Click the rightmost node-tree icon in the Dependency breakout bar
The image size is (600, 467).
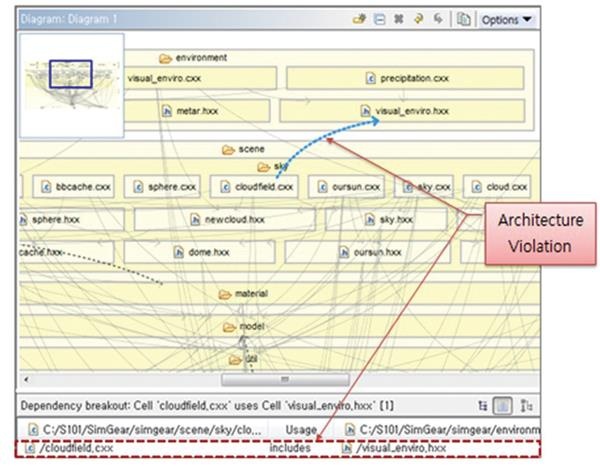coord(527,406)
